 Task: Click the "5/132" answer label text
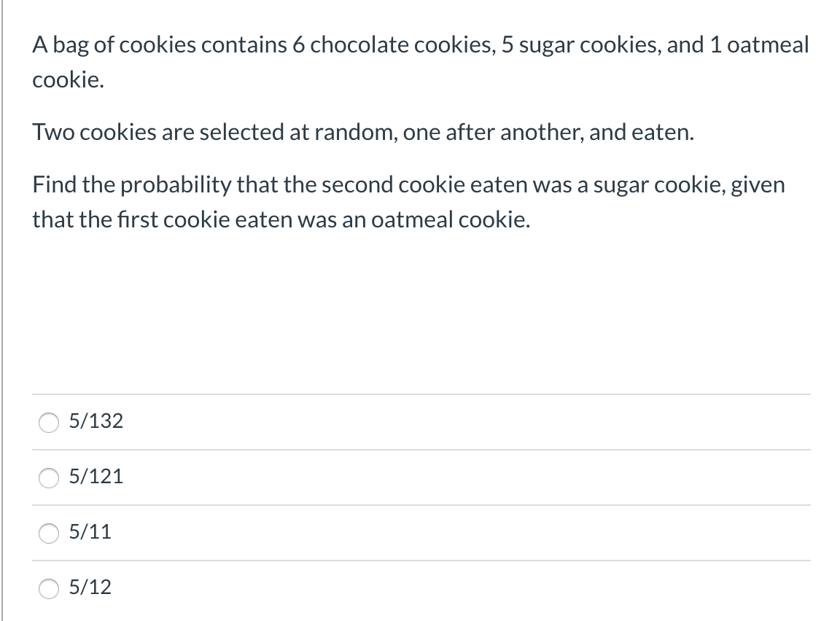[96, 421]
